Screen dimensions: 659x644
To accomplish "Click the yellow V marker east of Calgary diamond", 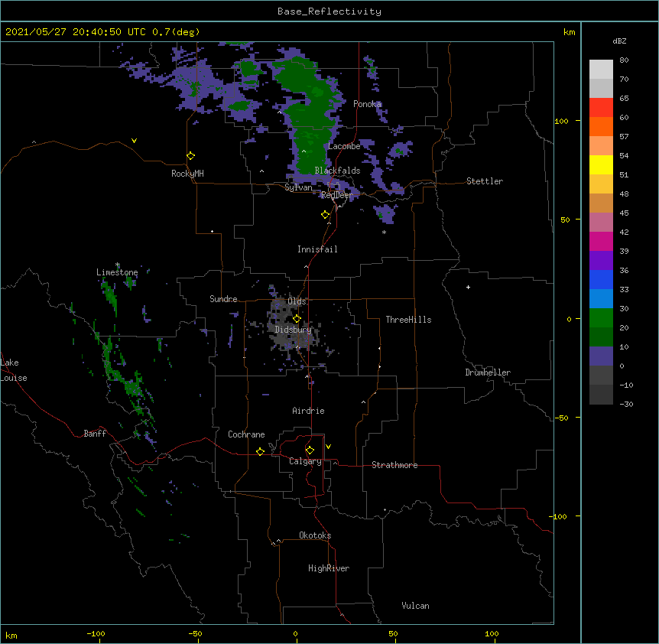I will click(x=328, y=447).
